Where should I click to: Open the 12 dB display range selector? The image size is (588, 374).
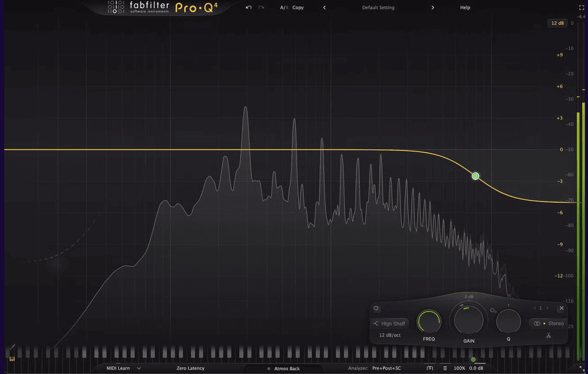557,23
